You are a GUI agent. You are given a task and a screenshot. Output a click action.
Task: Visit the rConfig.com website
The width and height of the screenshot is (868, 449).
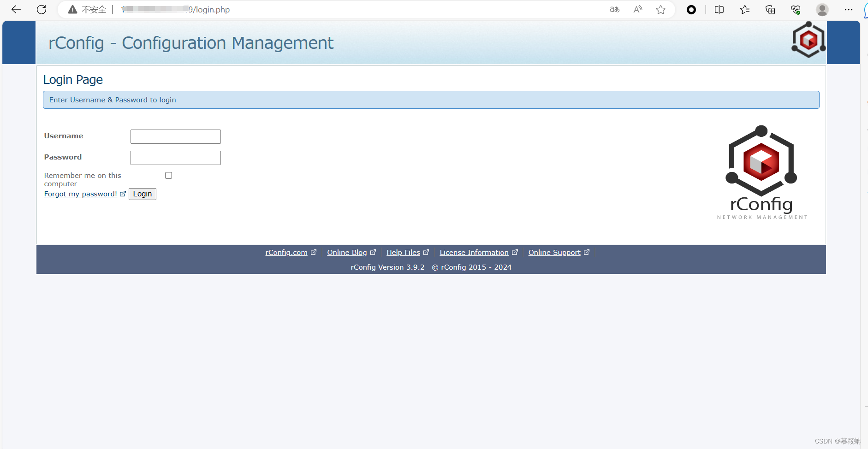click(x=286, y=252)
